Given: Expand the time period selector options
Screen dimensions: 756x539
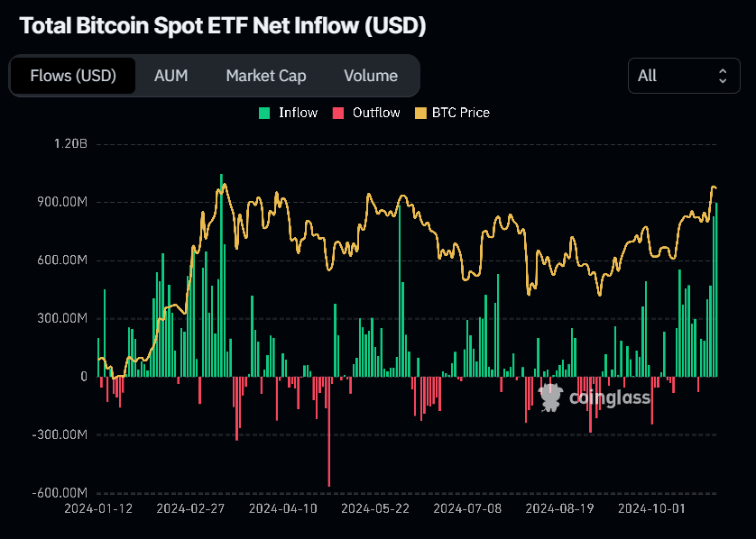Looking at the screenshot, I should click(684, 76).
